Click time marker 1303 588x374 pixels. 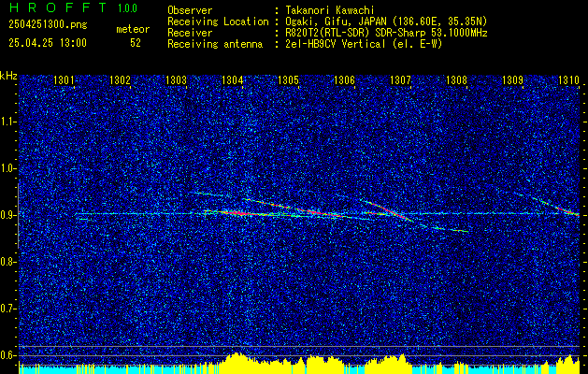coord(176,80)
